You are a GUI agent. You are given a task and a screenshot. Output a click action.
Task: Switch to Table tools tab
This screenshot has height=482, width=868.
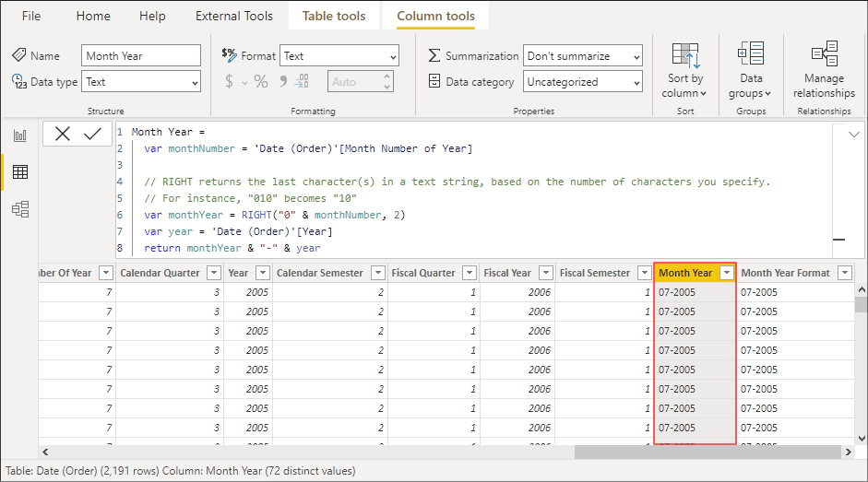[334, 16]
